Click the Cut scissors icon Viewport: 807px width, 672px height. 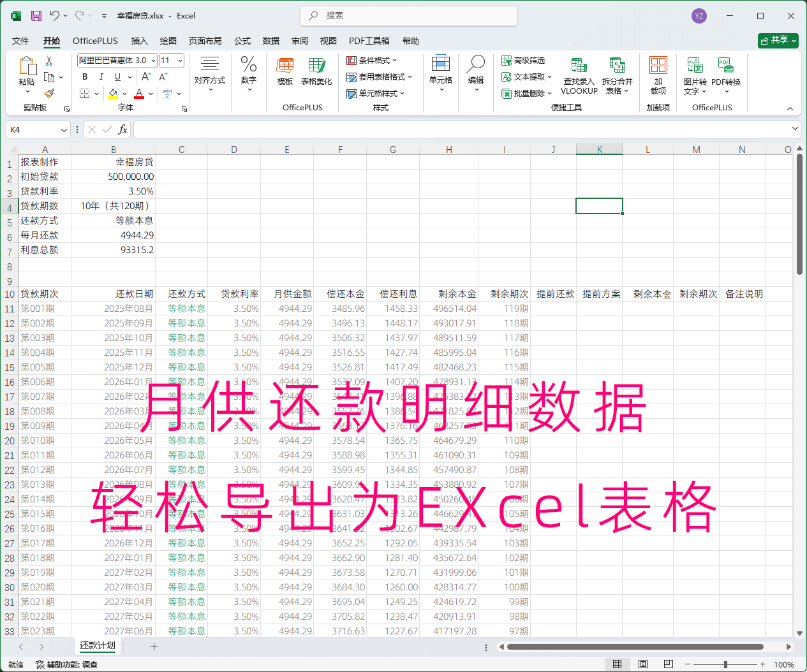point(49,61)
